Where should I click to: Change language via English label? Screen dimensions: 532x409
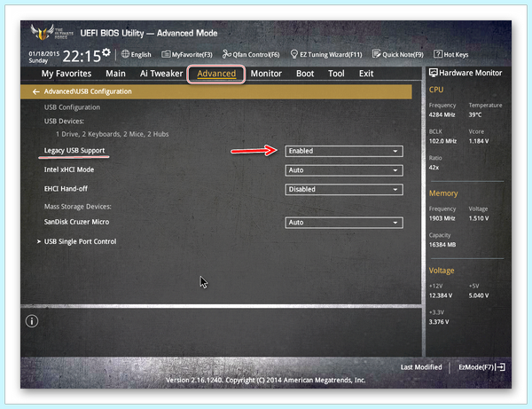[x=141, y=55]
